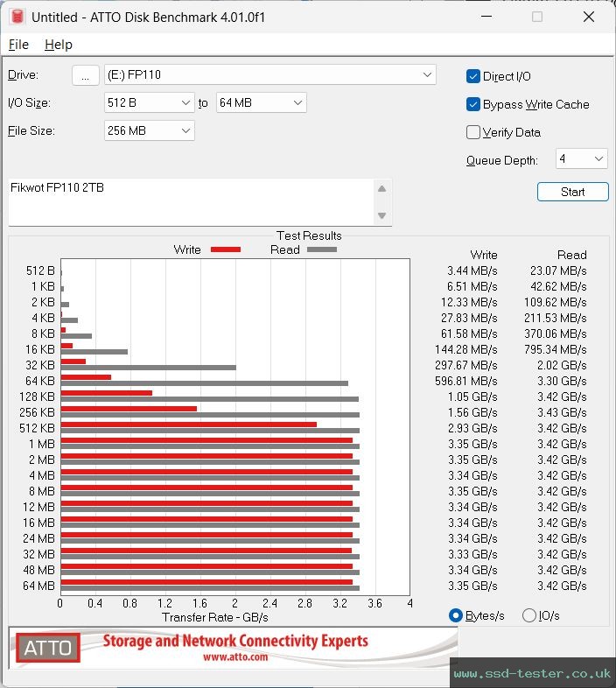Click the description scrollbar down arrow
The height and width of the screenshot is (688, 616).
381,215
